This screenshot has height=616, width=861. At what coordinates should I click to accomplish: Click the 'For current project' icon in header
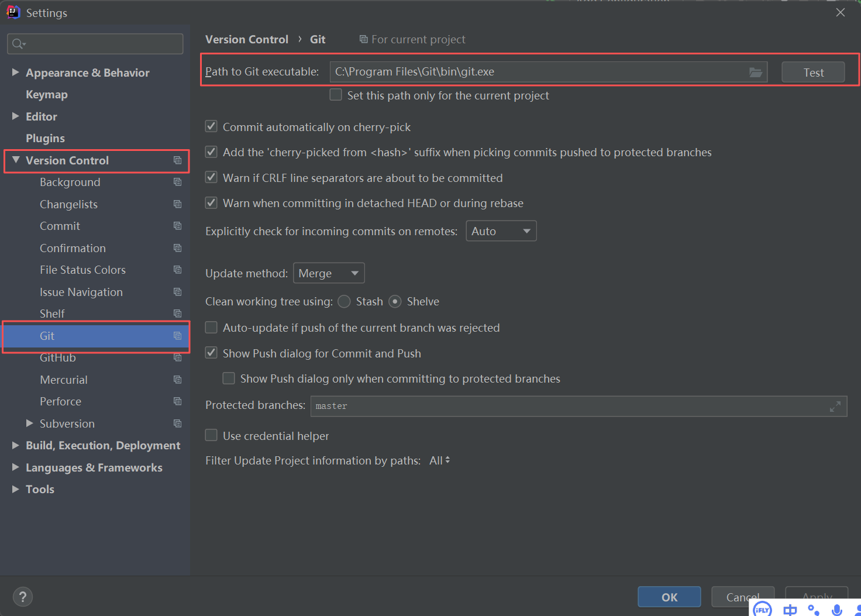[363, 39]
